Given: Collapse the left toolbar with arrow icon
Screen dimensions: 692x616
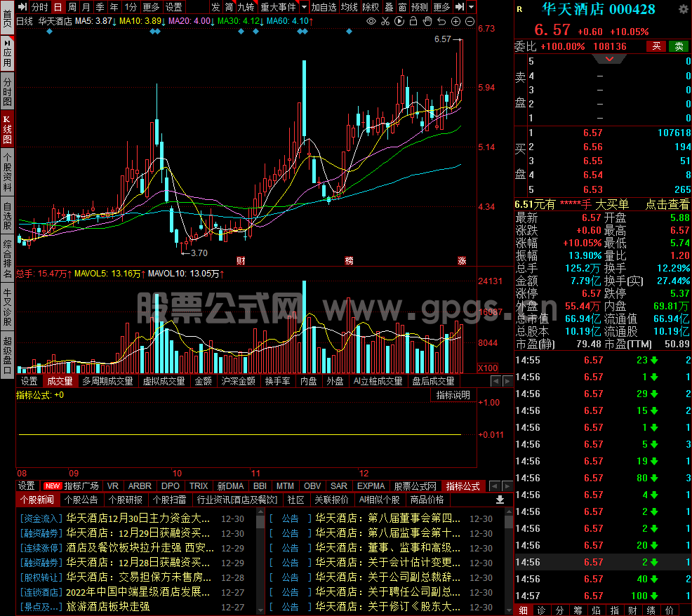Looking at the screenshot, I should pos(22,6).
